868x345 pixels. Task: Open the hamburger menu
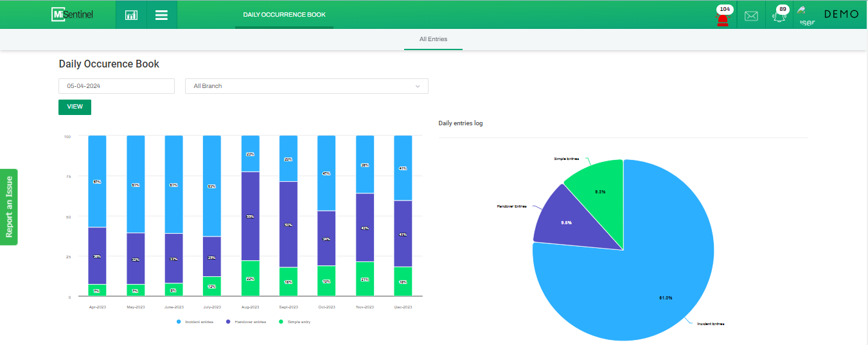(x=161, y=15)
